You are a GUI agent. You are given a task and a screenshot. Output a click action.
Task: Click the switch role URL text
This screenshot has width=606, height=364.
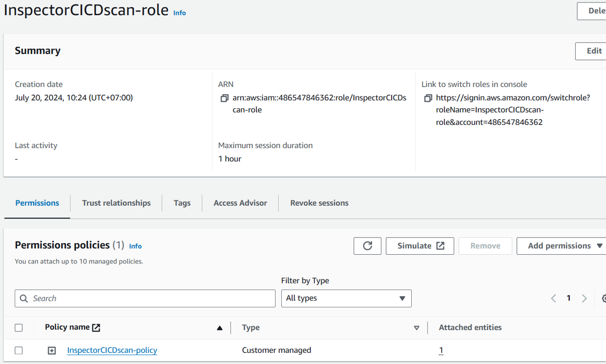pyautogui.click(x=513, y=110)
